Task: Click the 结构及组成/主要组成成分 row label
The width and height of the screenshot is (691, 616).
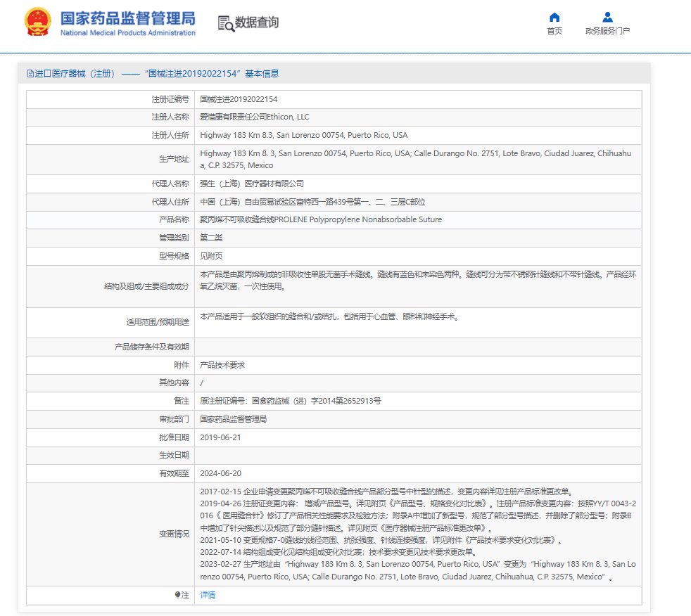Action: 146,286
